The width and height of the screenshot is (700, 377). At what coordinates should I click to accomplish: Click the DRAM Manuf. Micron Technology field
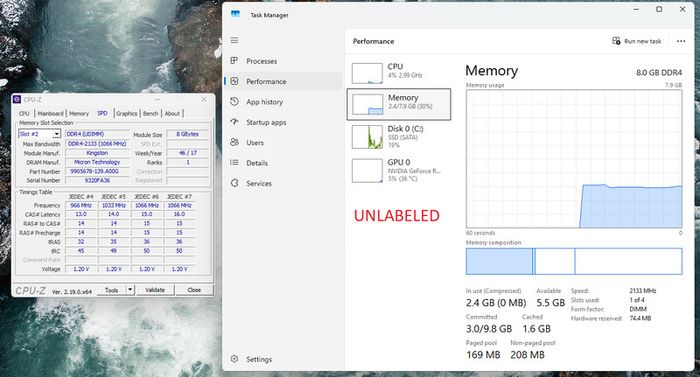pyautogui.click(x=97, y=162)
